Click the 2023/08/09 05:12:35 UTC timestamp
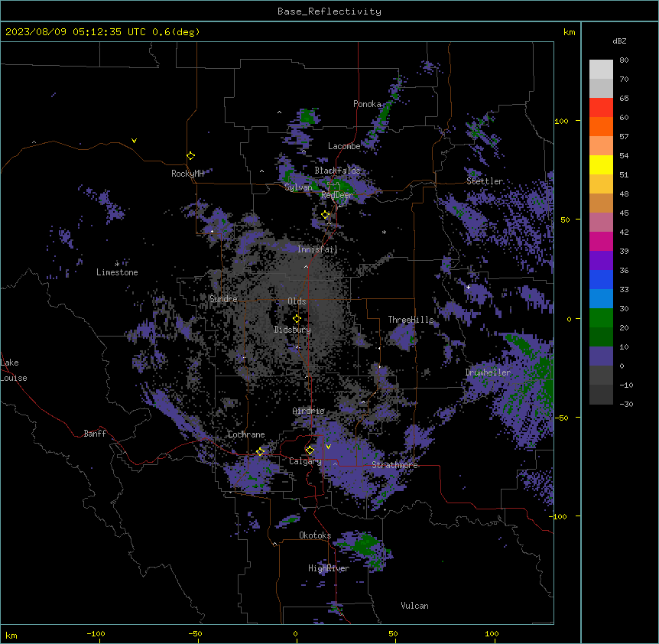659x644 pixels. [76, 32]
